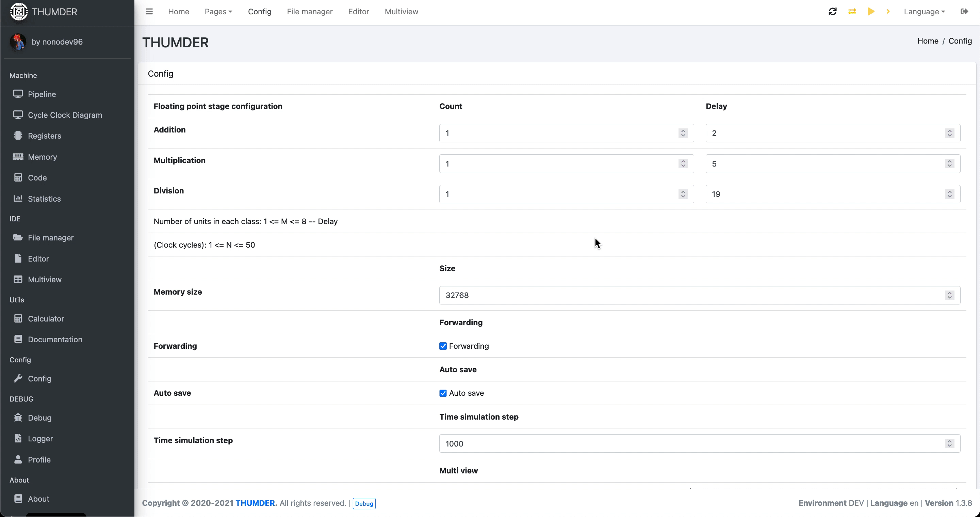Disable the Auto save checkbox
The height and width of the screenshot is (517, 980).
pyautogui.click(x=443, y=392)
